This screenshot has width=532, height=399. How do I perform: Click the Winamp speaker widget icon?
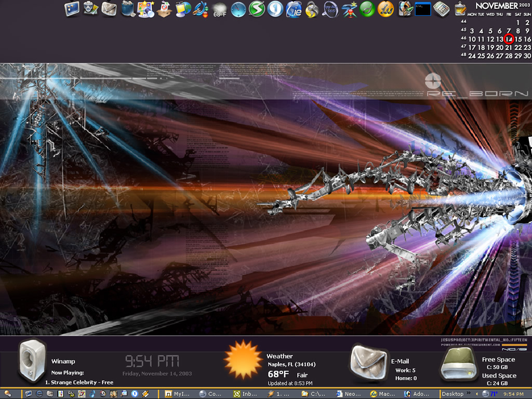tap(31, 360)
